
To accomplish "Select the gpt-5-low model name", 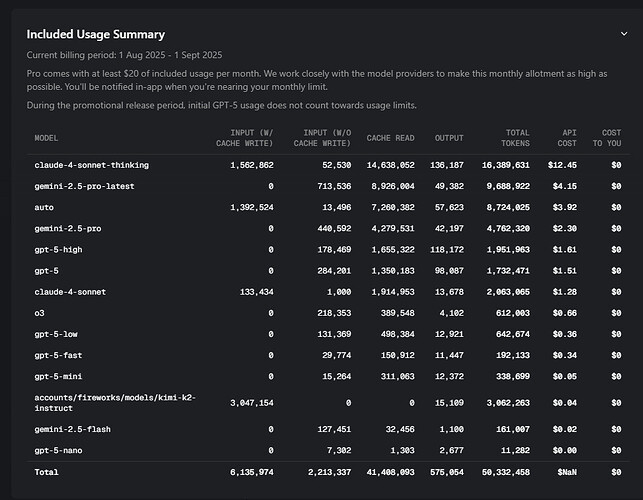I will pos(56,334).
